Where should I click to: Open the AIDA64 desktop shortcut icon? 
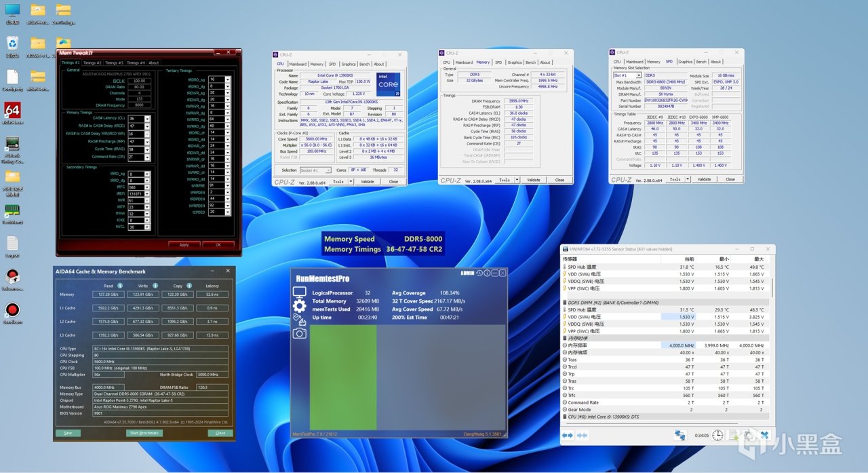pyautogui.click(x=12, y=110)
